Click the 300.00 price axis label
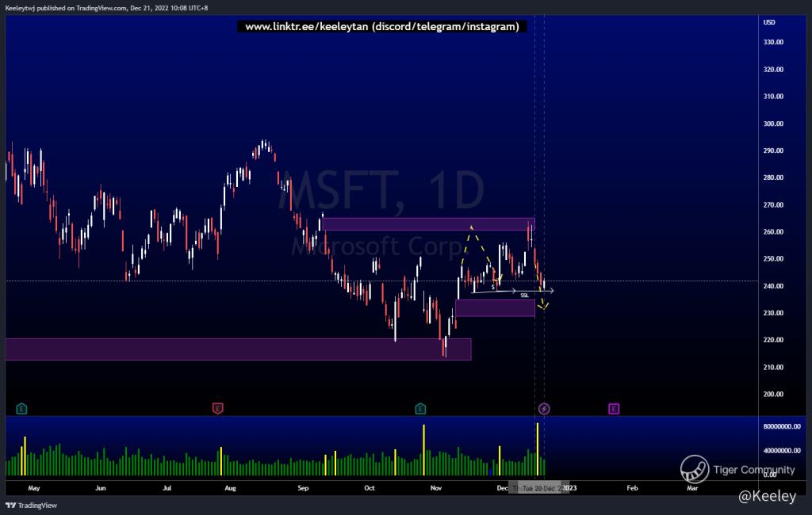This screenshot has height=515, width=812. click(773, 124)
